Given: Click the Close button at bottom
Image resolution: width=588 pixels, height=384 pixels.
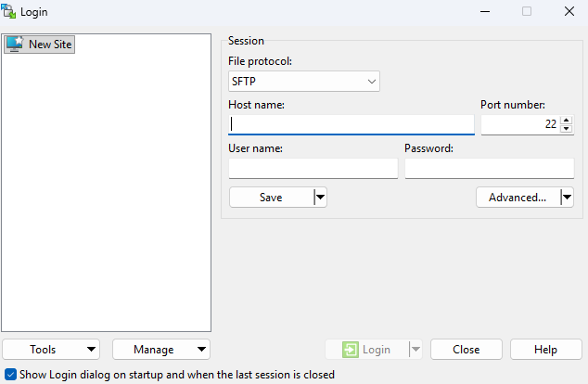Looking at the screenshot, I should (x=467, y=350).
